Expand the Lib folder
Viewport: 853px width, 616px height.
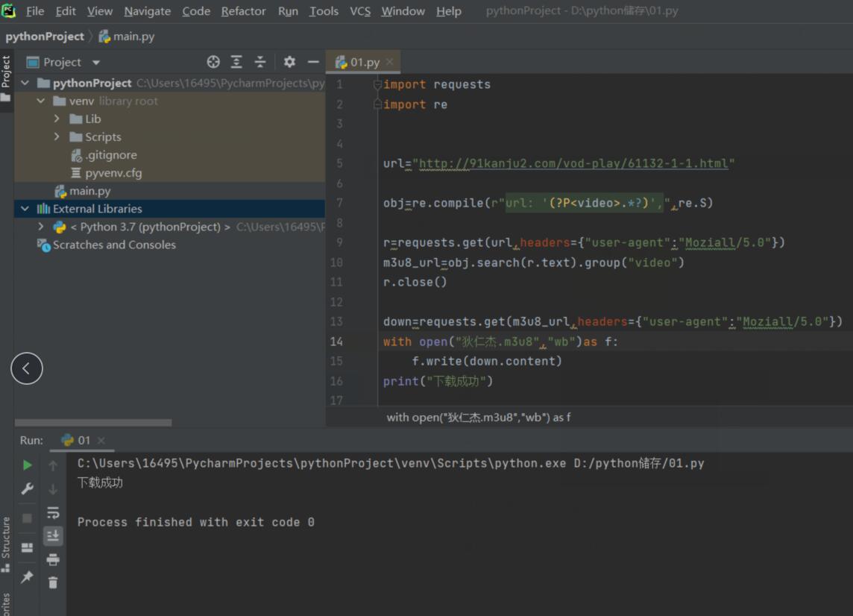(x=57, y=119)
